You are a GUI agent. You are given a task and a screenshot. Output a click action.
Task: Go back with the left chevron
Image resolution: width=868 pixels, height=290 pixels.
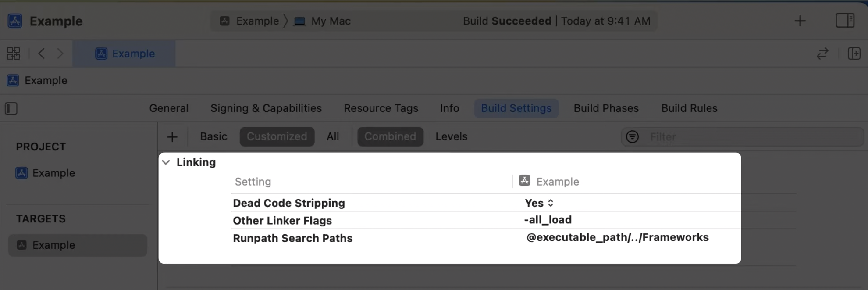41,54
